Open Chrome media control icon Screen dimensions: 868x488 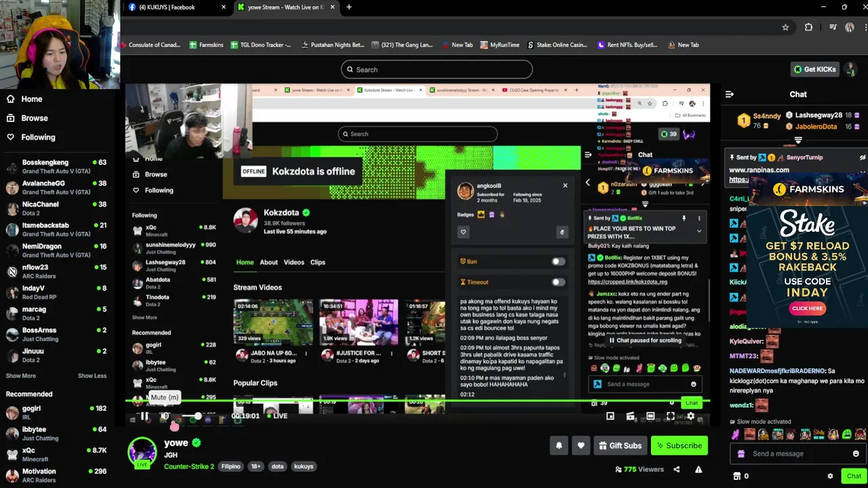[x=833, y=27]
